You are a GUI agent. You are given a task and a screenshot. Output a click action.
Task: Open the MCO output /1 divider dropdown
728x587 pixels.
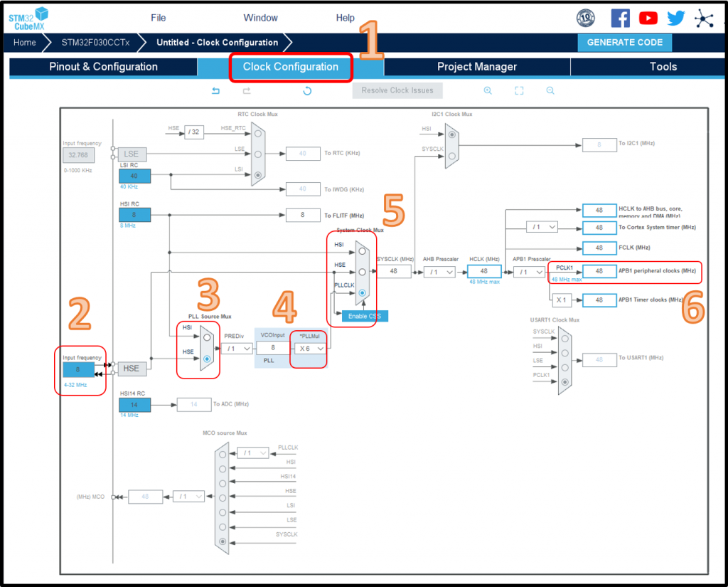coord(188,497)
